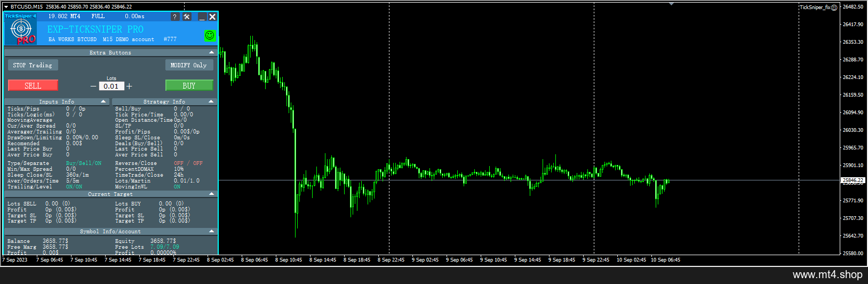Click the MovingInWL ON value
The image size is (868, 284).
[177, 187]
